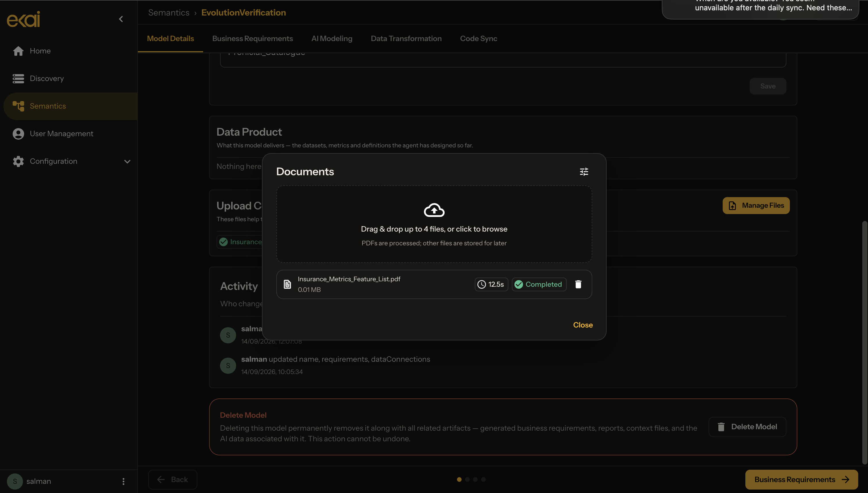
Task: Expand the Configuration submenu chevron
Action: pos(127,161)
